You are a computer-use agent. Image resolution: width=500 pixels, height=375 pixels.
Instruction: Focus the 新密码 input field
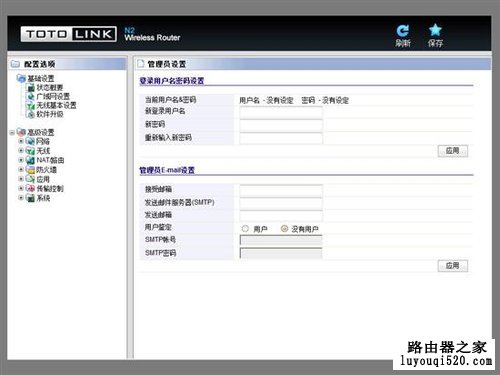pos(281,125)
